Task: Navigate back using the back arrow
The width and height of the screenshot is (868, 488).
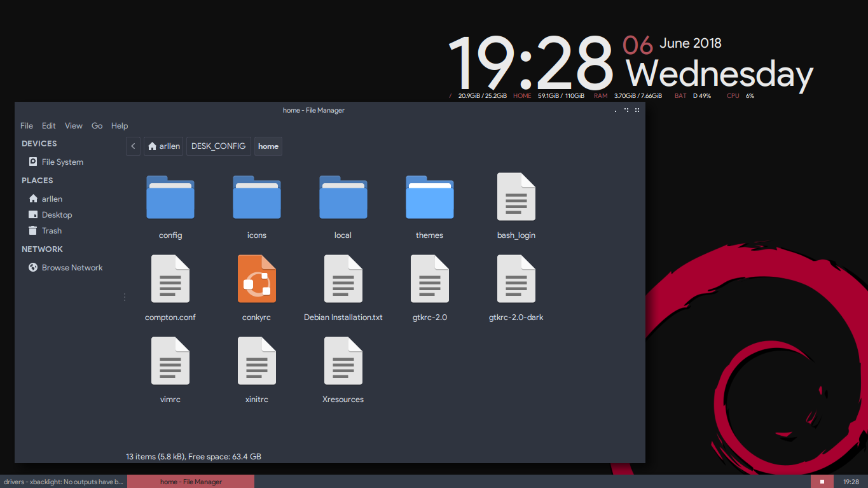Action: click(x=132, y=146)
